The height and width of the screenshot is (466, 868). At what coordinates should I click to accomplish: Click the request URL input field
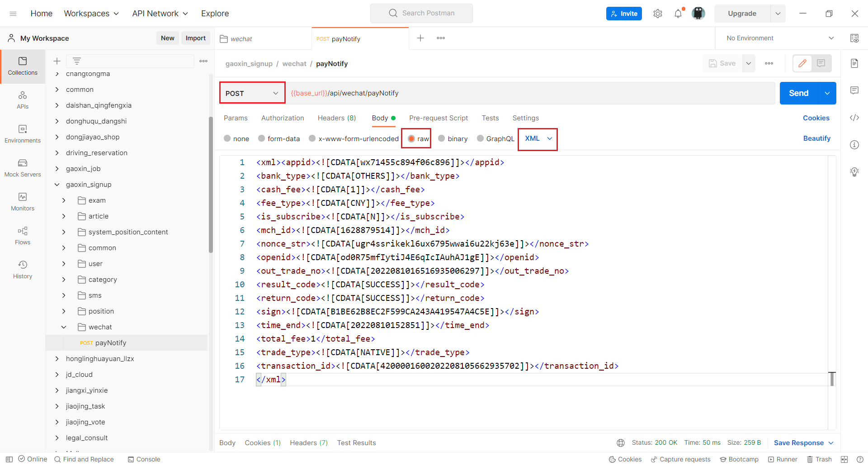pos(529,93)
